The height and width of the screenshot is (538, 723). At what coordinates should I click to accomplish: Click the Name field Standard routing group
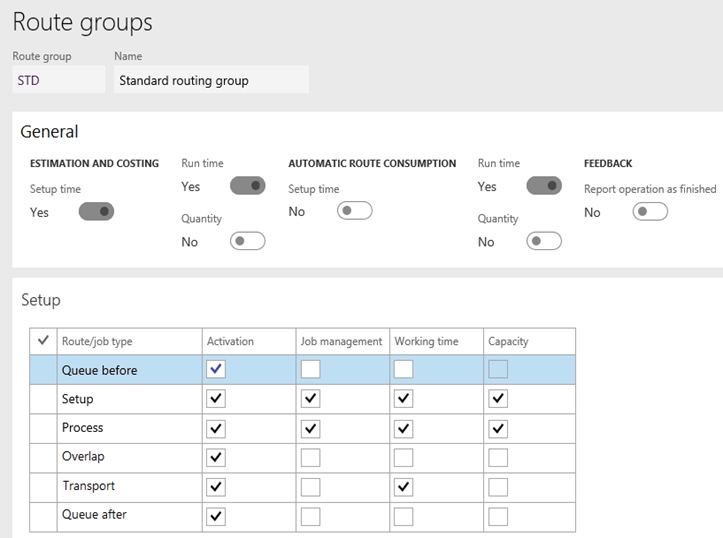(211, 80)
